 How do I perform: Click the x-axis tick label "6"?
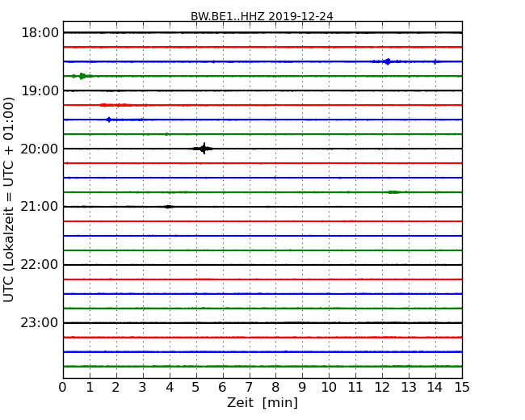(223, 387)
